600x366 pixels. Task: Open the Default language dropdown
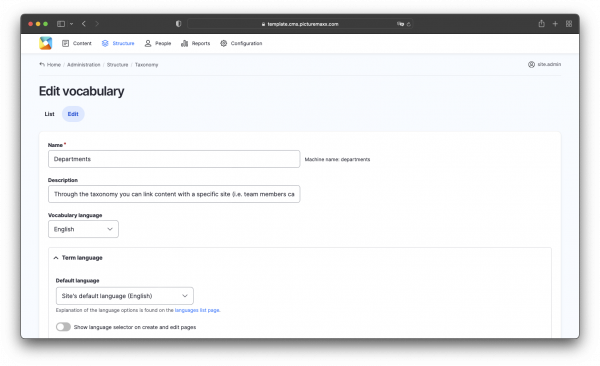(125, 296)
